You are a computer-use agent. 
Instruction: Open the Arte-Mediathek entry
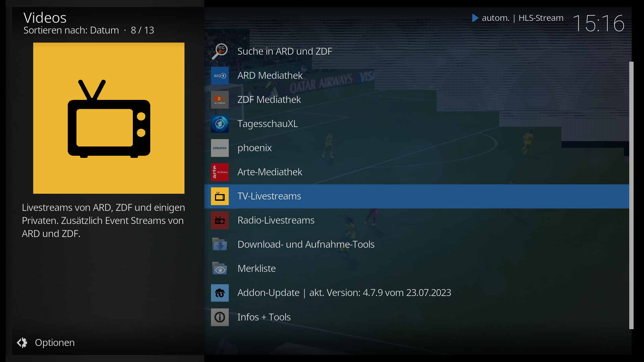tap(417, 172)
